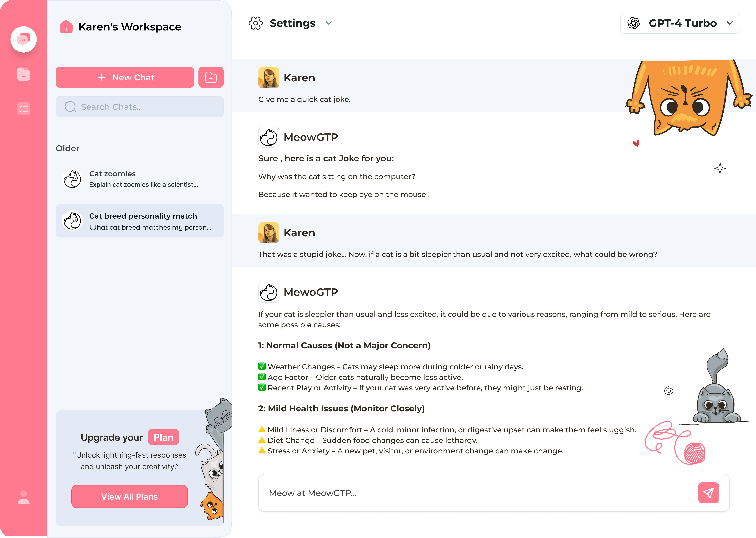Image resolution: width=756 pixels, height=538 pixels.
Task: Start a New Chat
Action: pos(125,77)
